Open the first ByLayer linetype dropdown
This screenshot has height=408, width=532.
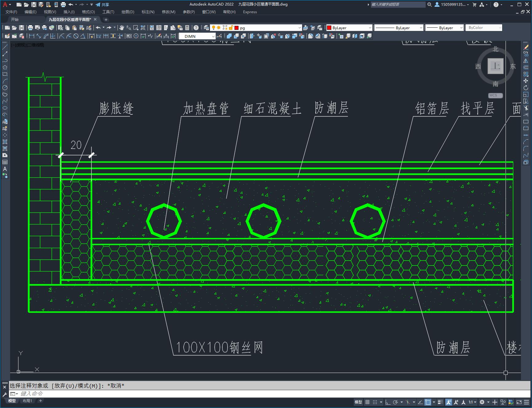(x=399, y=28)
